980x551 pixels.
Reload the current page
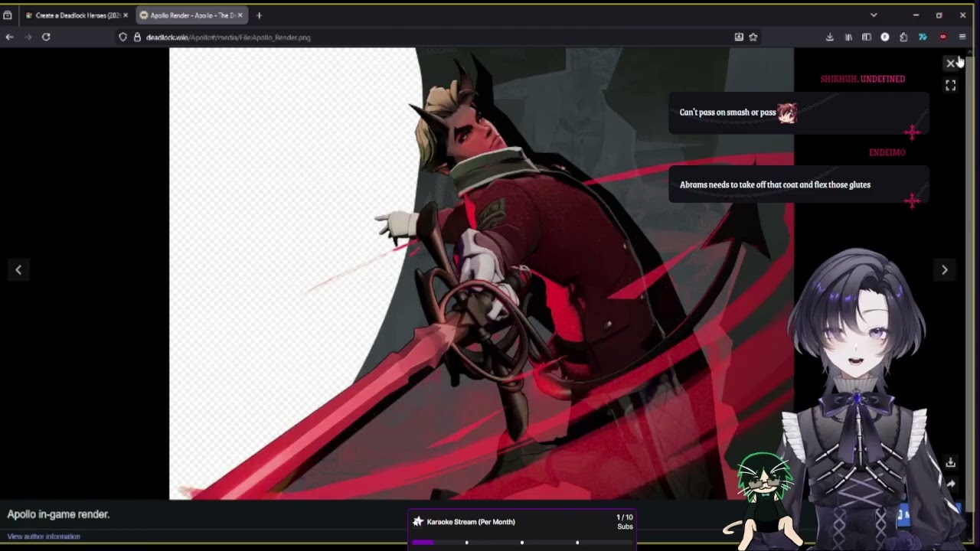click(46, 37)
